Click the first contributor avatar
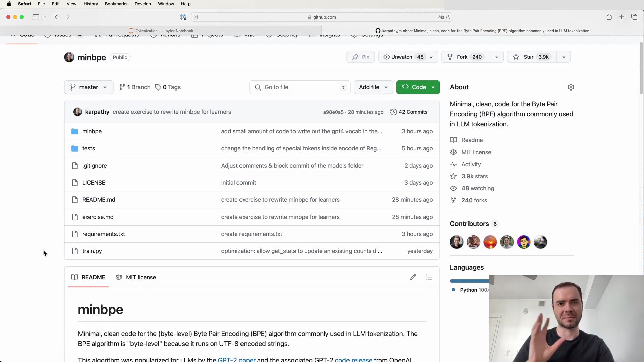This screenshot has width=644, height=362. click(457, 242)
